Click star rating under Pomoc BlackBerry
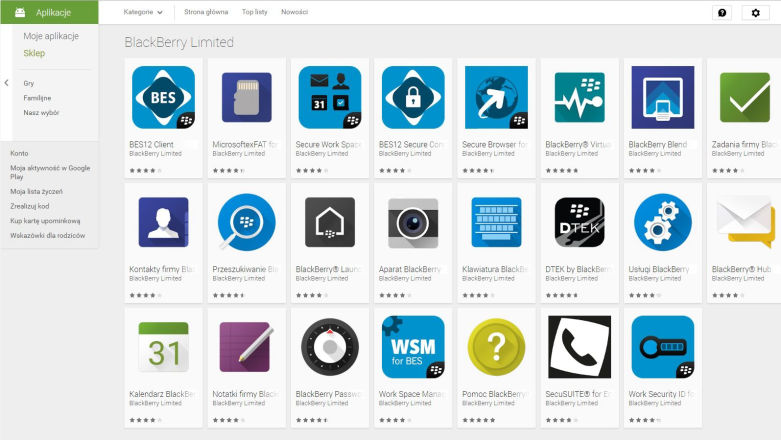This screenshot has height=440, width=781. click(x=478, y=420)
